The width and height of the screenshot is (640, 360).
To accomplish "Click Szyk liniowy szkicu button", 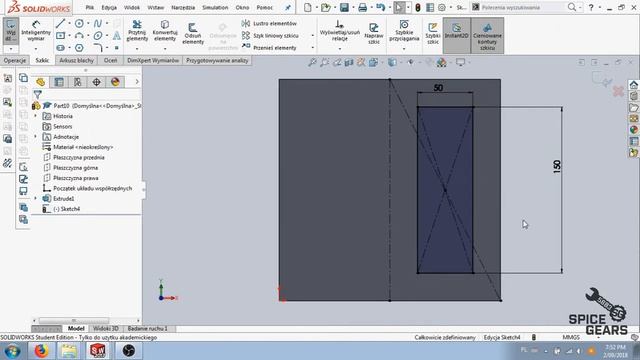I will point(270,36).
